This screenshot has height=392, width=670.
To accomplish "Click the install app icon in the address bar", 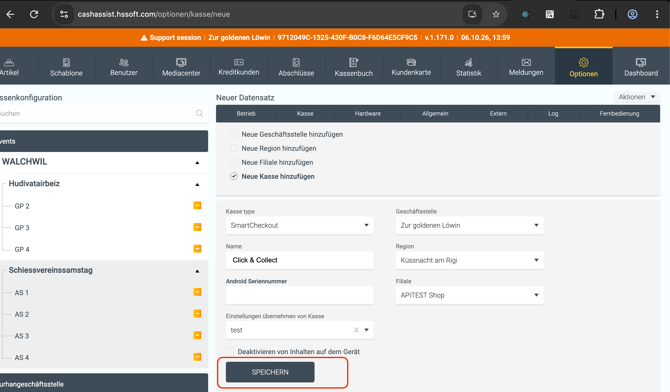I will pyautogui.click(x=472, y=14).
